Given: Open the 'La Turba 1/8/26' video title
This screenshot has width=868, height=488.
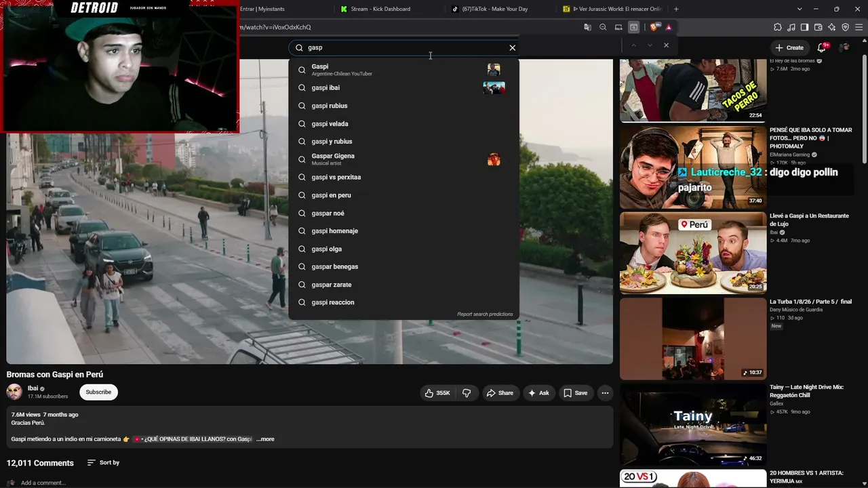Looking at the screenshot, I should click(x=810, y=302).
